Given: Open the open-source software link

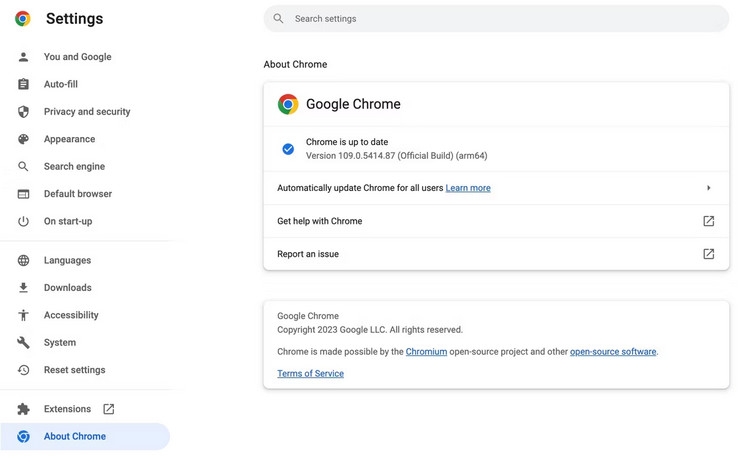Looking at the screenshot, I should coord(613,352).
